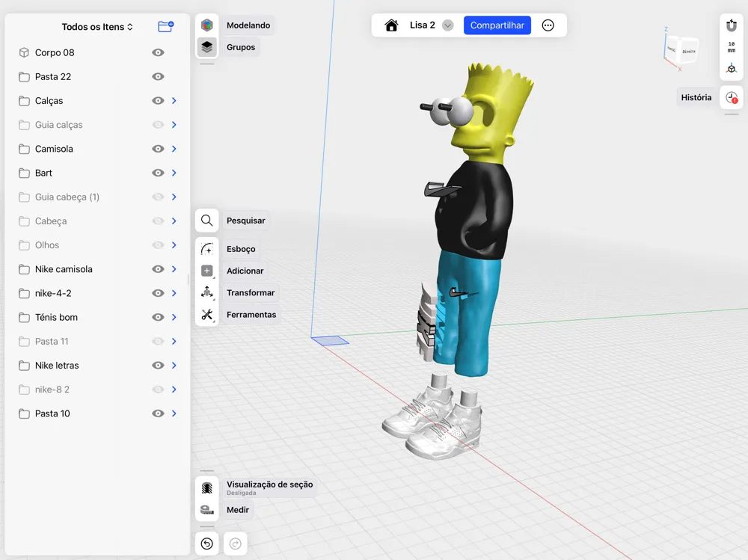This screenshot has height=560, width=748.
Task: Select the Pasta 22 folder icon
Action: (x=24, y=77)
